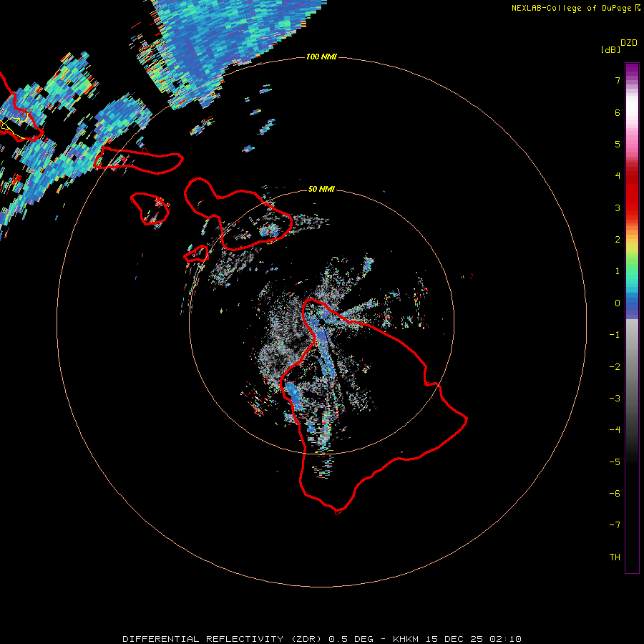Screen dimensions: 644x644
Task: Click the Differential Reflectivity product caption at bottom
Action: 322,639
